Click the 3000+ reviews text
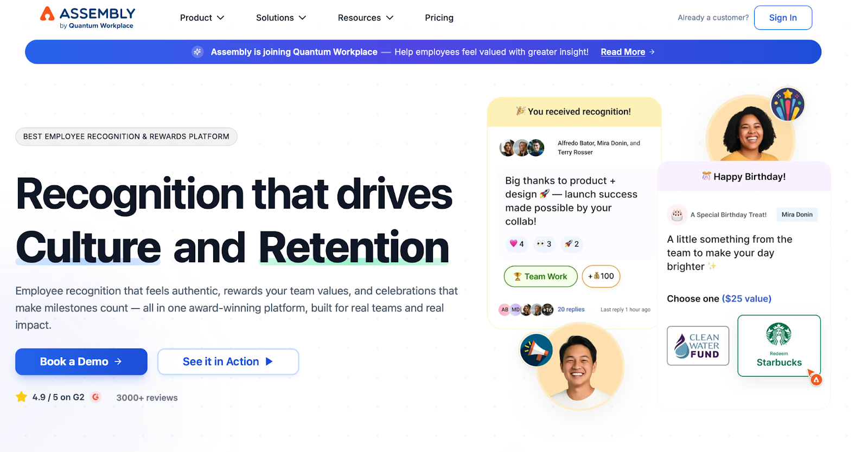This screenshot has width=868, height=452. point(147,398)
